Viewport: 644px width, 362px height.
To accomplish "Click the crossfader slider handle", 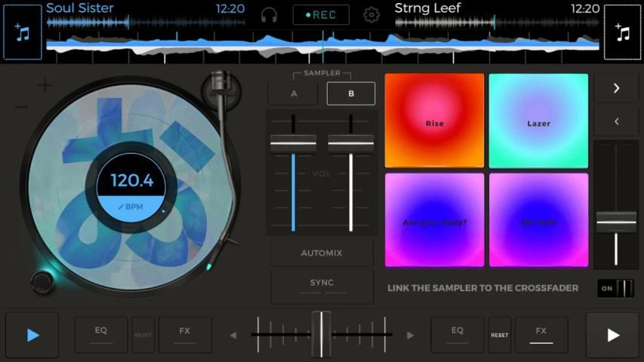I will tap(322, 334).
